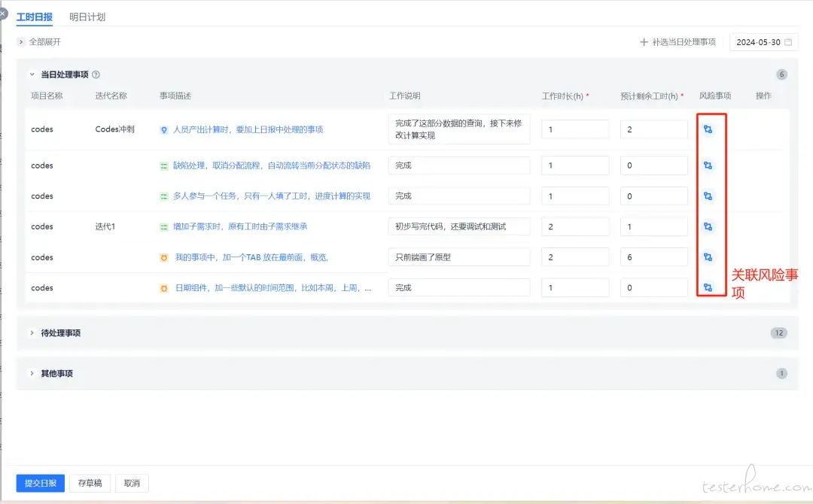The height and width of the screenshot is (504, 813).
Task: Open link 人员产出计算时，要加上日报中处理的事项
Action: 248,129
